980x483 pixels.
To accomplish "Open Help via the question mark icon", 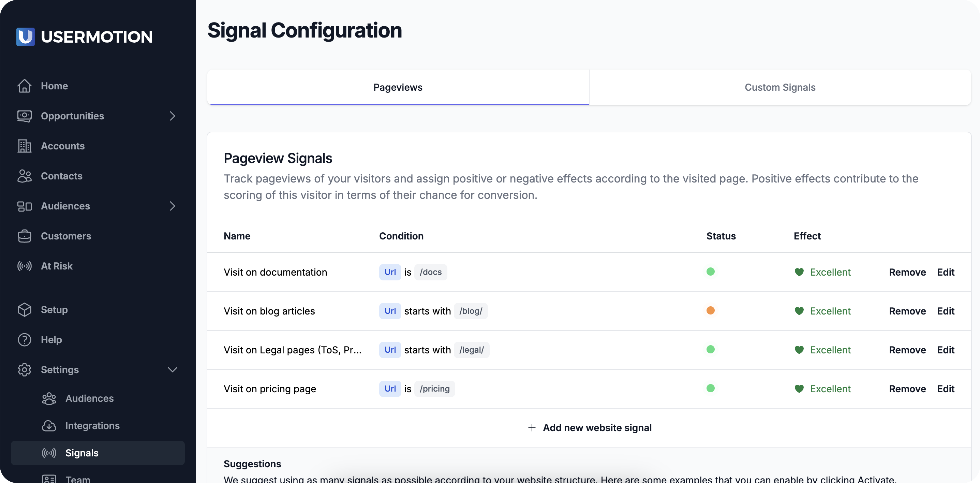I will 24,340.
